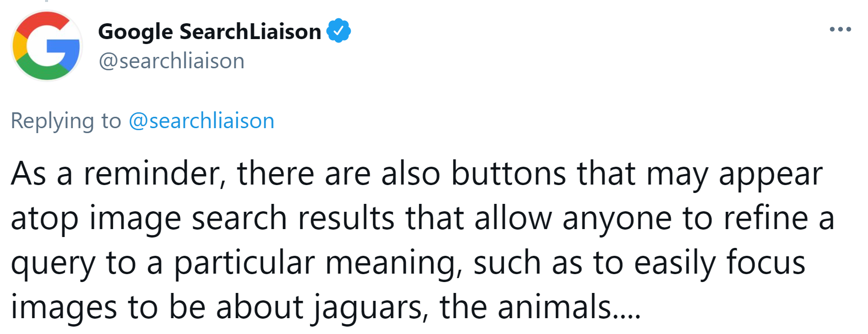The height and width of the screenshot is (334, 868).
Task: Click the 'Replying to @searchliaison' link
Action: point(143,120)
